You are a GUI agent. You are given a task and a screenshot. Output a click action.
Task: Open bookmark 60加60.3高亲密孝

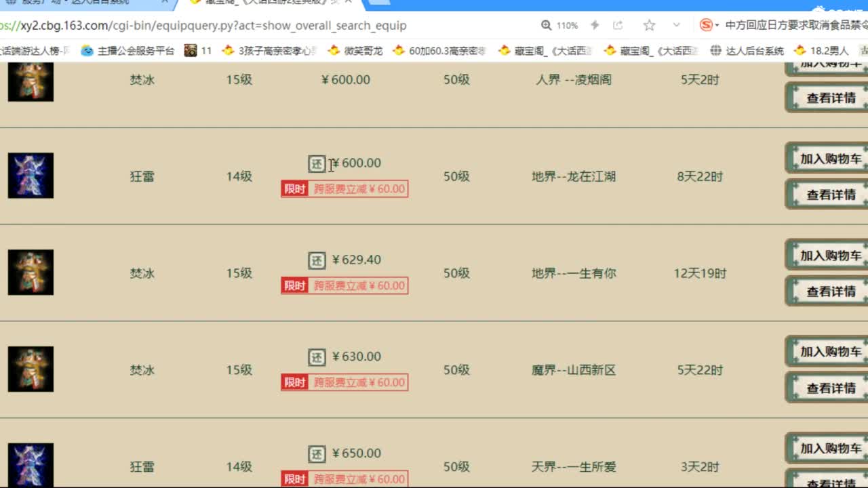(439, 51)
